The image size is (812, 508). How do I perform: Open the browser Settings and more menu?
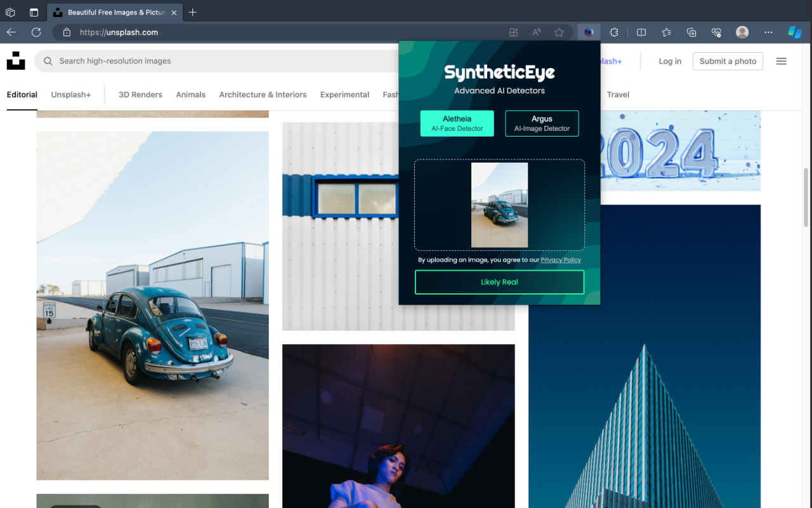768,32
